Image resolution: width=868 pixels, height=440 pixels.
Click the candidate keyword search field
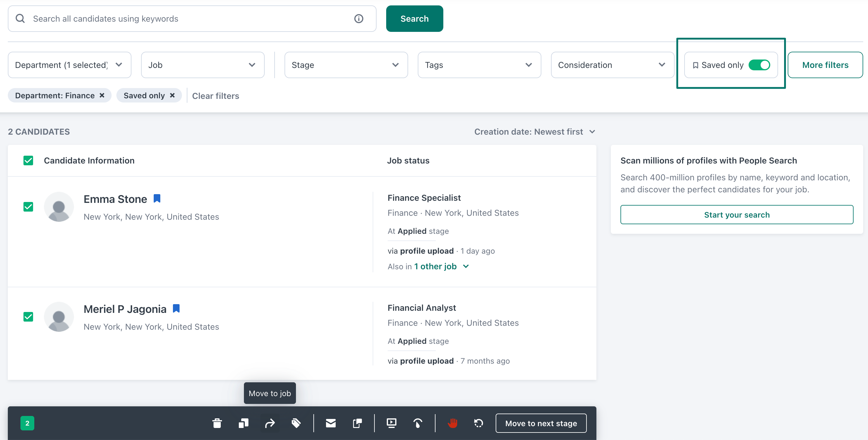click(x=189, y=19)
